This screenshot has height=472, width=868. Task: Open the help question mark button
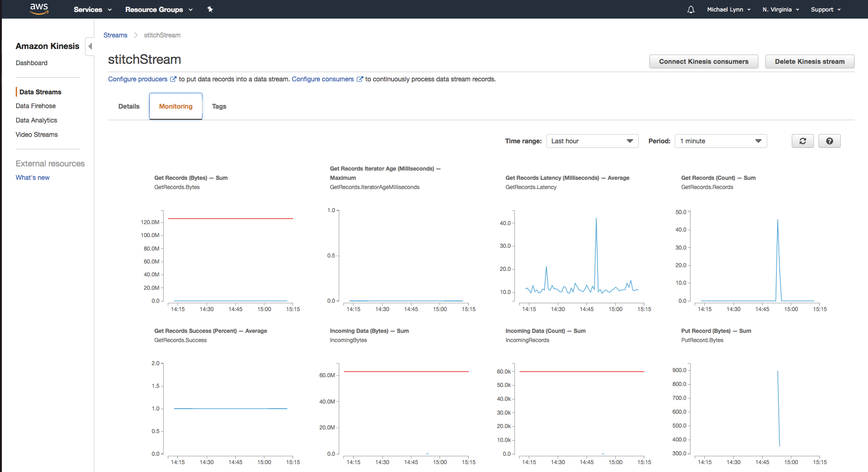pos(830,141)
